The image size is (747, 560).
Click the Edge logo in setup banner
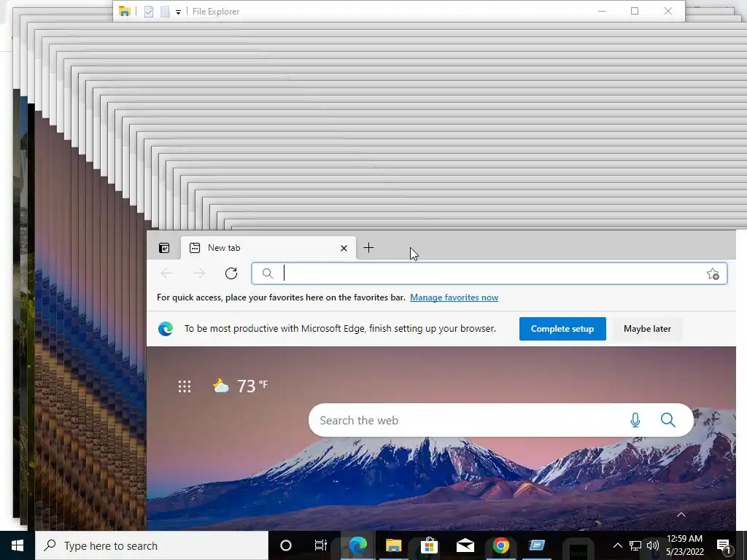coord(166,329)
